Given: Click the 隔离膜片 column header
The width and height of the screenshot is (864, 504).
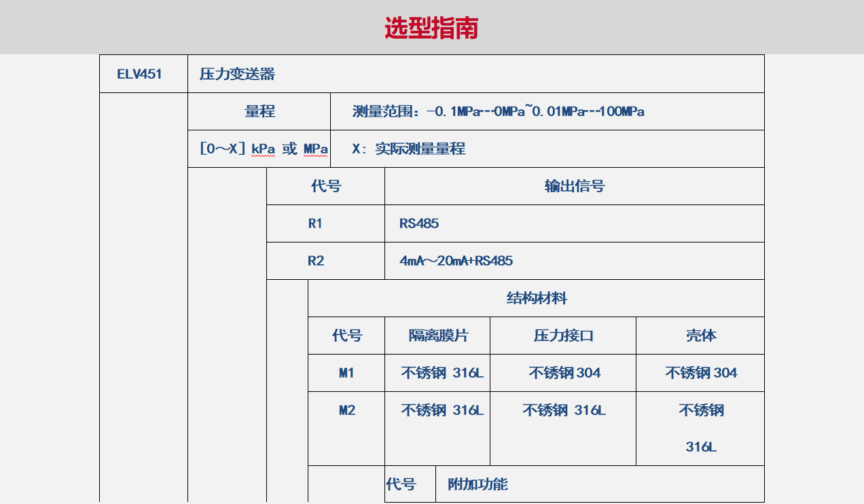Looking at the screenshot, I should tap(437, 336).
